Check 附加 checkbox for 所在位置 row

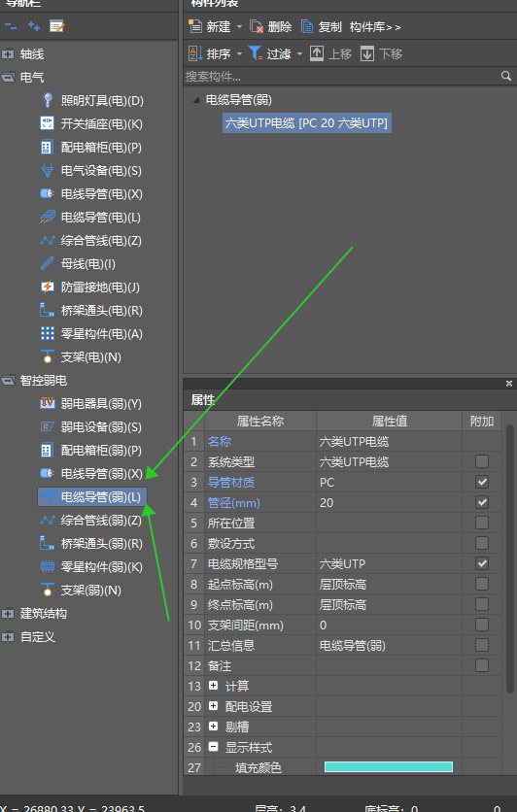click(x=482, y=522)
